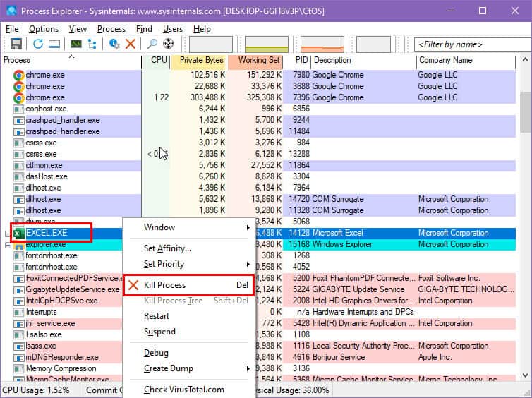Choose Debug from context menu
The height and width of the screenshot is (398, 532).
pyautogui.click(x=188, y=353)
